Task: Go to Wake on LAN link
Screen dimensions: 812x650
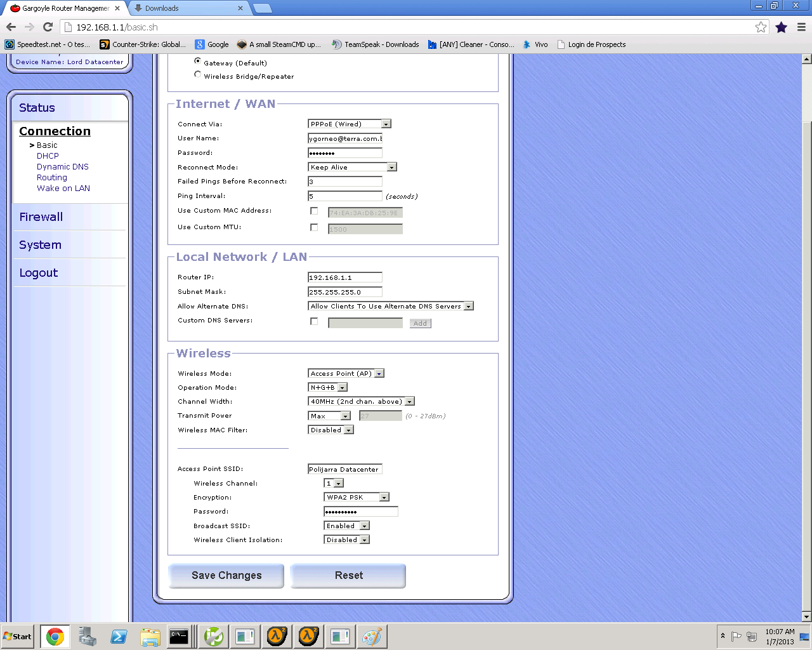Action: click(x=63, y=189)
